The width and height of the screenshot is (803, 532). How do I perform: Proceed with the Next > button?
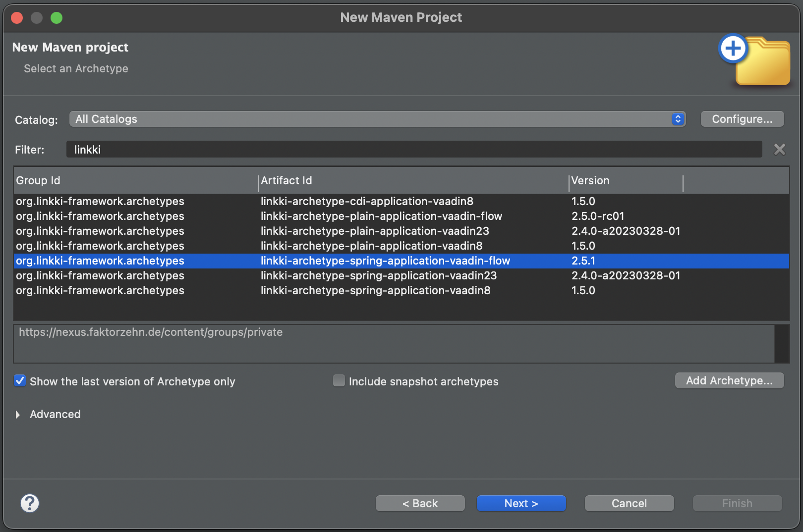[x=521, y=503]
